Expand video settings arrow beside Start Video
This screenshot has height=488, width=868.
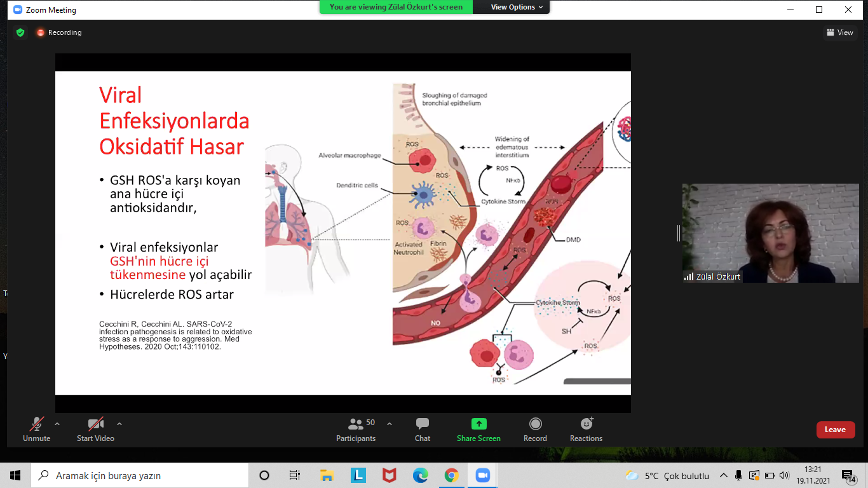click(119, 424)
